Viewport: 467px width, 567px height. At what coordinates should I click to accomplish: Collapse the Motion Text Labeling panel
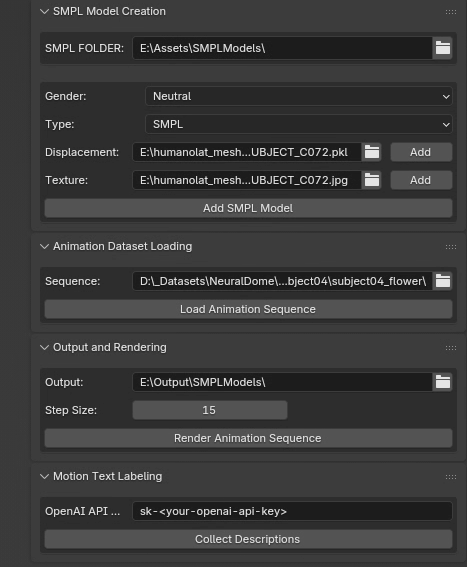[x=44, y=477]
